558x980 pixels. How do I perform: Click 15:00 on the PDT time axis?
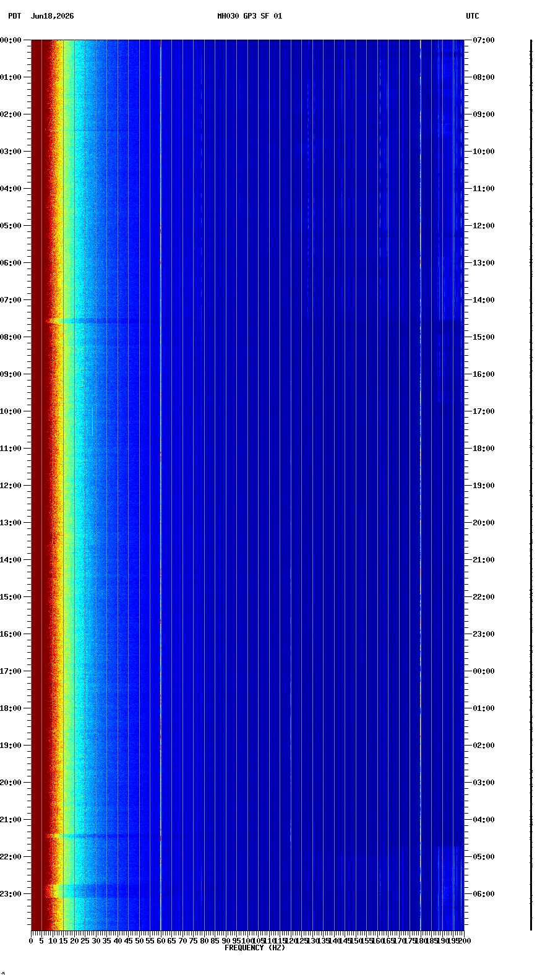(x=11, y=597)
